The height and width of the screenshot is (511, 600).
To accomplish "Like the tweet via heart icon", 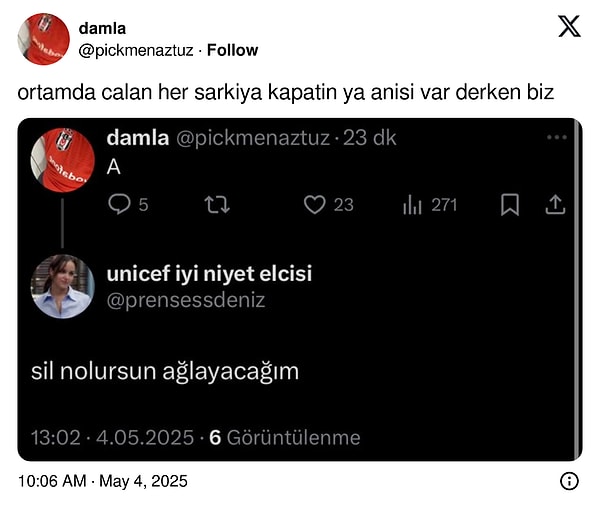I will 315,204.
